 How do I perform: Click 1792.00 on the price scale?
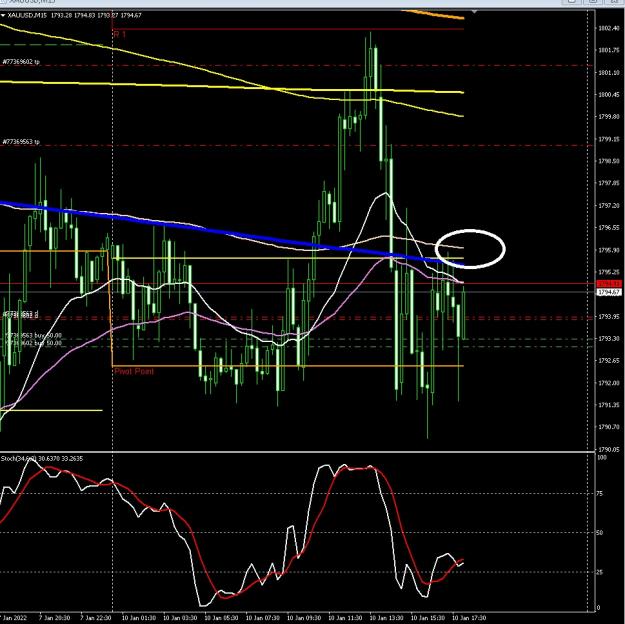(608, 383)
